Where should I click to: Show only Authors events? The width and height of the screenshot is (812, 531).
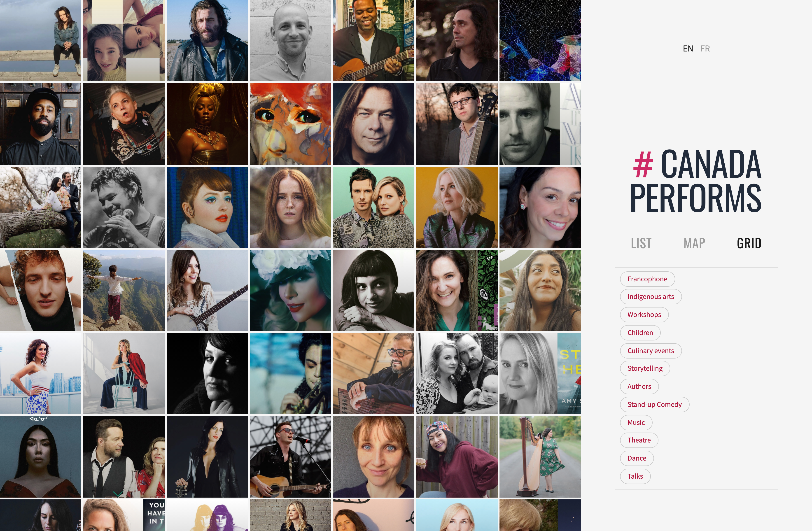click(639, 387)
